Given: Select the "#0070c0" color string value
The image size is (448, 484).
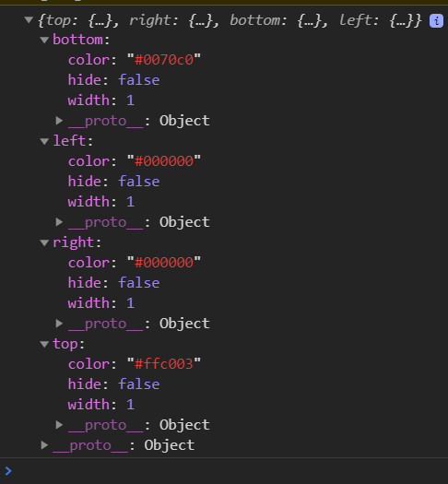Looking at the screenshot, I should [x=164, y=60].
